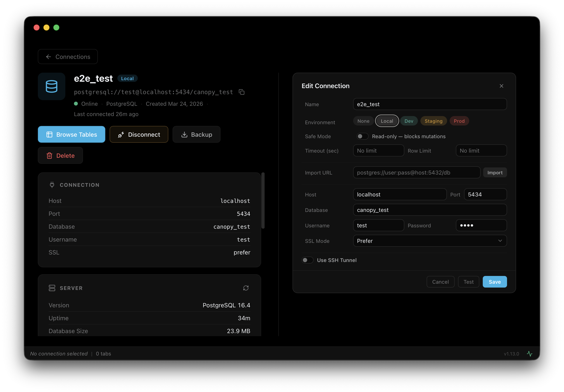
Task: Open Browse Tables
Action: pyautogui.click(x=72, y=135)
